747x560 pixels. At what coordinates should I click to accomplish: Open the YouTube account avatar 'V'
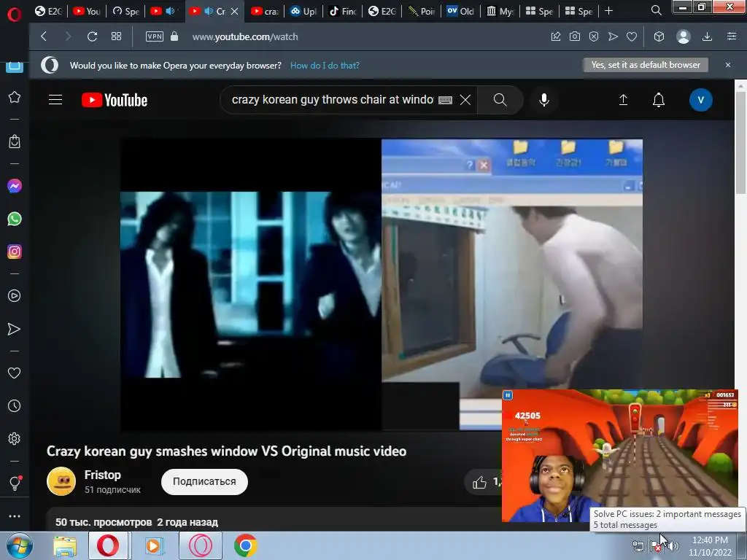(701, 100)
